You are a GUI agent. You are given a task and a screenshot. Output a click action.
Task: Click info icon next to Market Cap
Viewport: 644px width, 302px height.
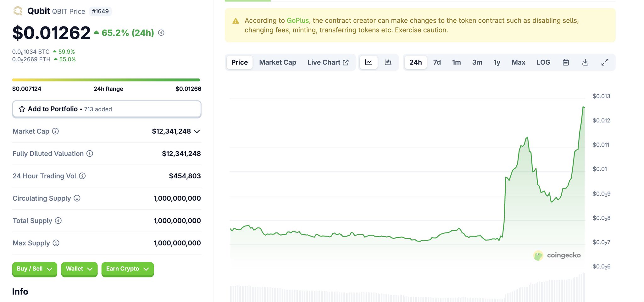click(x=55, y=131)
